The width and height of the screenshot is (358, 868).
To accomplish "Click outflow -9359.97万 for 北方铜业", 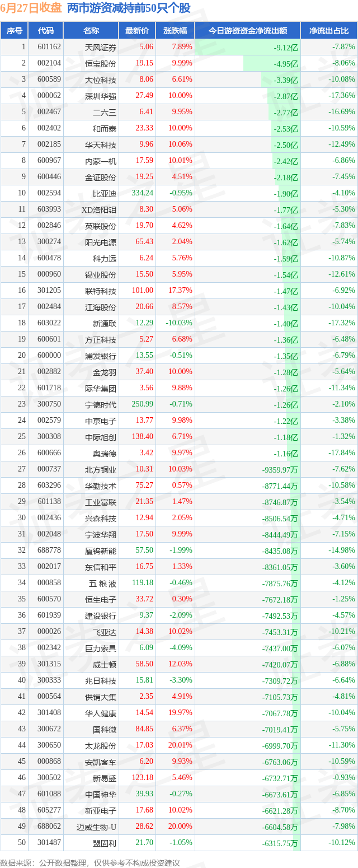I will (280, 469).
